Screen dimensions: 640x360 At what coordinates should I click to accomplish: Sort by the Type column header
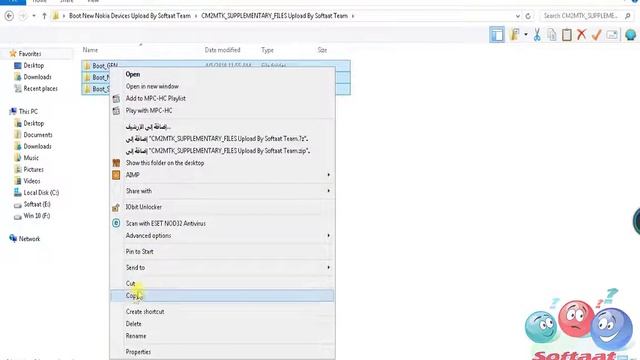click(x=267, y=50)
